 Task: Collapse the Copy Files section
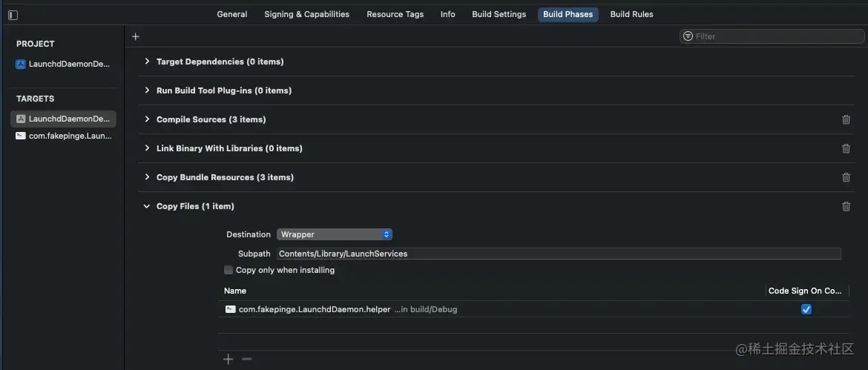147,206
